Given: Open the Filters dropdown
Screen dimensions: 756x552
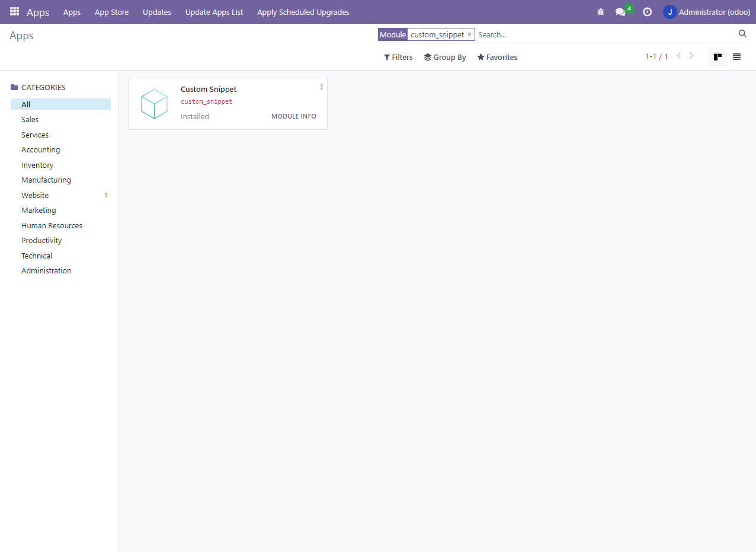Looking at the screenshot, I should (398, 58).
